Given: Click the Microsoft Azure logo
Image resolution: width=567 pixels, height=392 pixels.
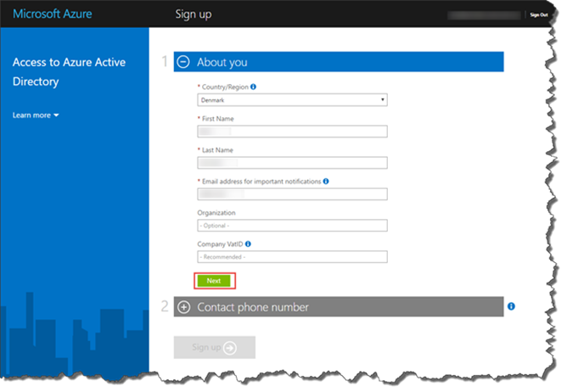Looking at the screenshot, I should [53, 14].
